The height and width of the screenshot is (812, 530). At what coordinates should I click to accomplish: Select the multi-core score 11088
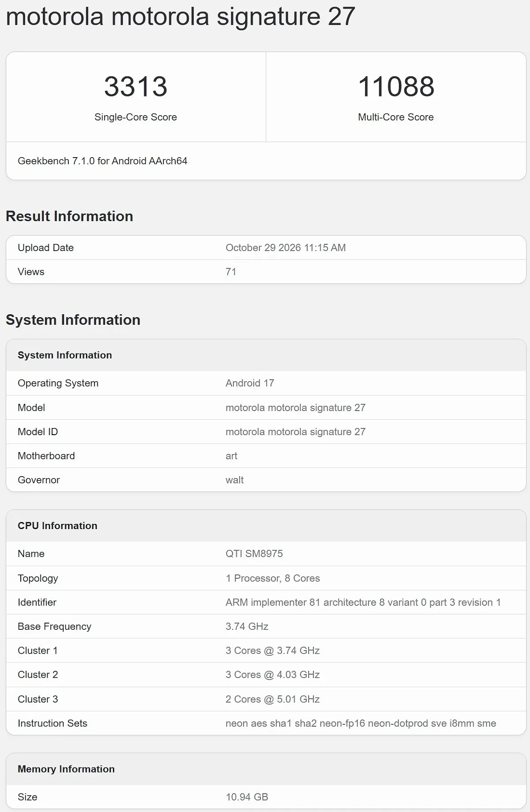click(x=396, y=86)
